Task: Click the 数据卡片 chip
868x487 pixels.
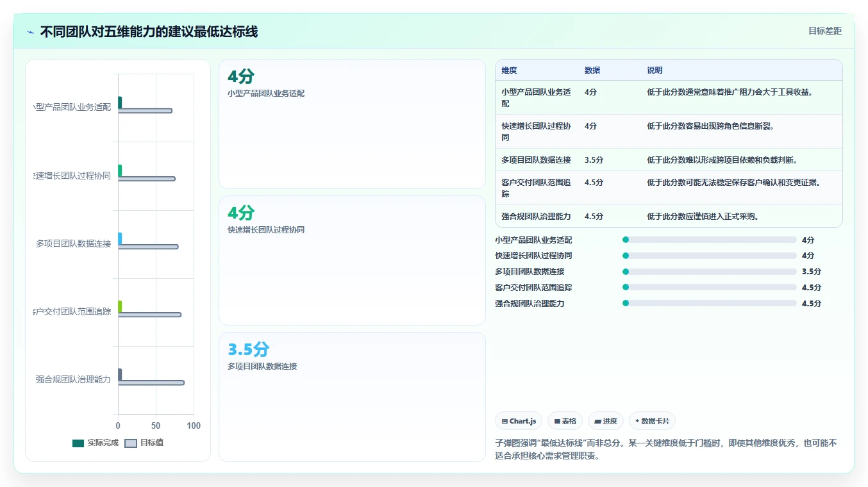Action: click(x=652, y=421)
